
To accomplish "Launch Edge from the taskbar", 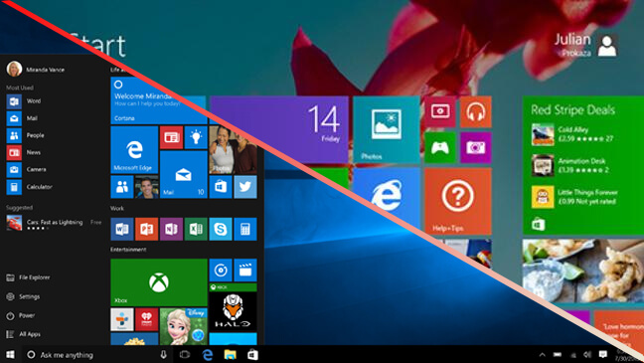I will [x=208, y=354].
